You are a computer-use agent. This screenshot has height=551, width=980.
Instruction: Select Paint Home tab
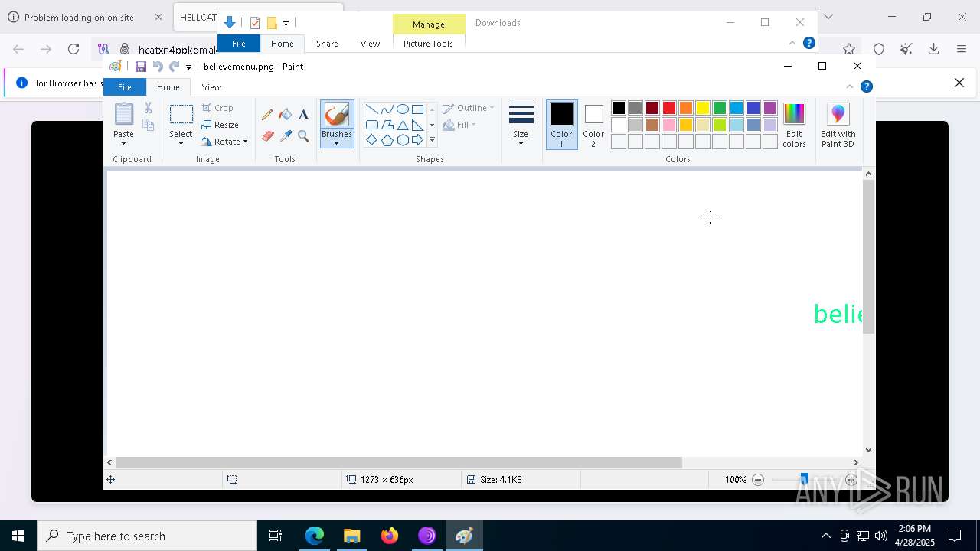click(168, 87)
